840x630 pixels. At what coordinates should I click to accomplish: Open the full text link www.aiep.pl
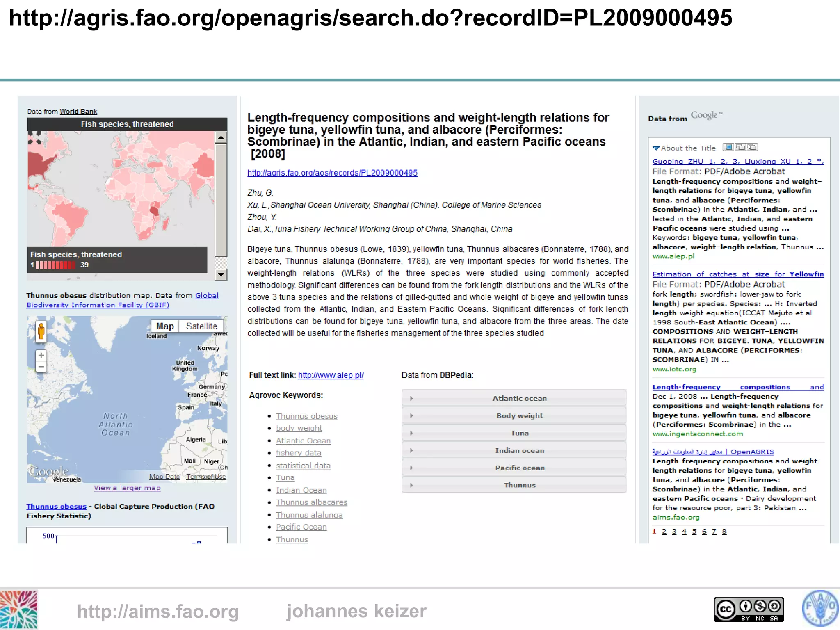[x=331, y=375]
